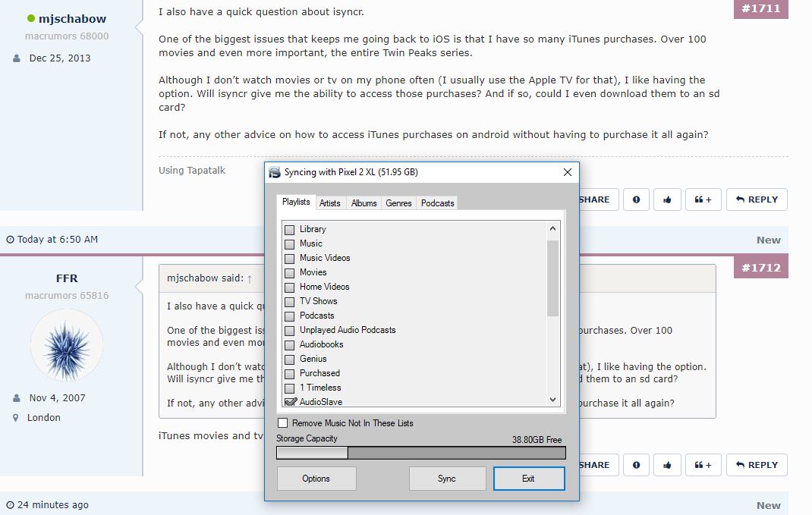Switch to the Albums tab
Image resolution: width=812 pixels, height=515 pixels.
pyautogui.click(x=364, y=203)
